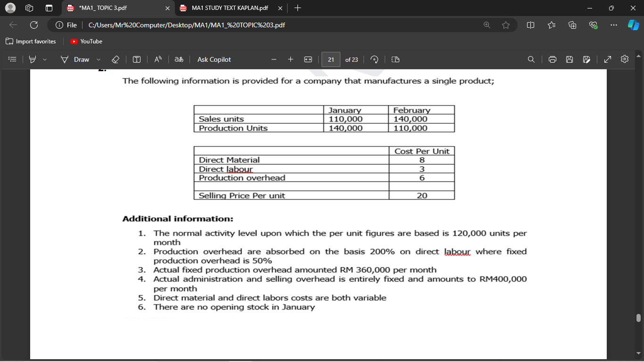Select the Erase tool

pyautogui.click(x=116, y=59)
